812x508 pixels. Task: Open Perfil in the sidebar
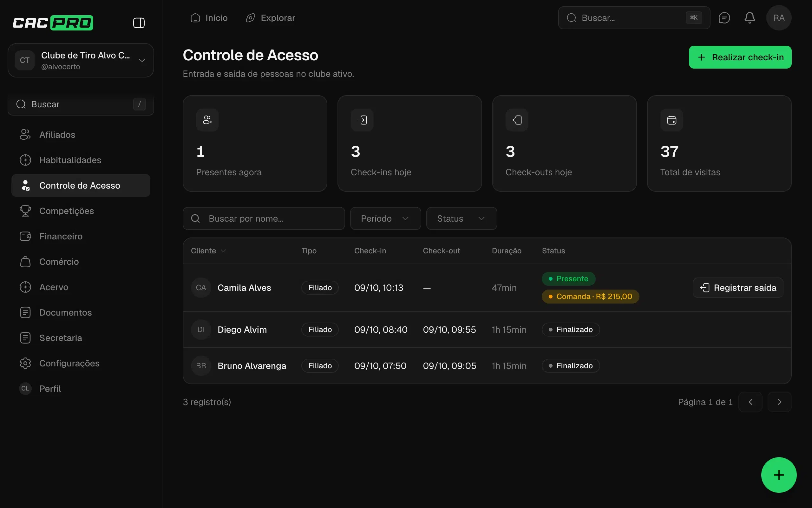81,389
